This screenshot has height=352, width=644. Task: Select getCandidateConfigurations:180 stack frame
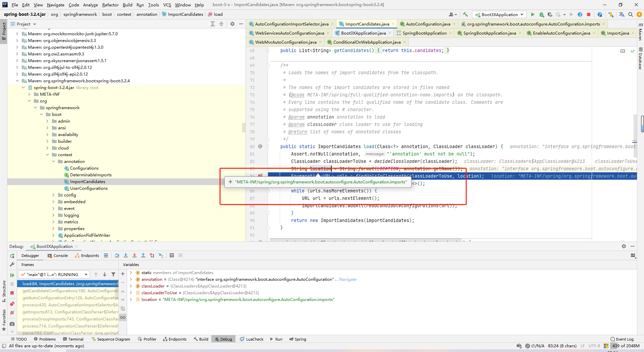pyautogui.click(x=70, y=291)
